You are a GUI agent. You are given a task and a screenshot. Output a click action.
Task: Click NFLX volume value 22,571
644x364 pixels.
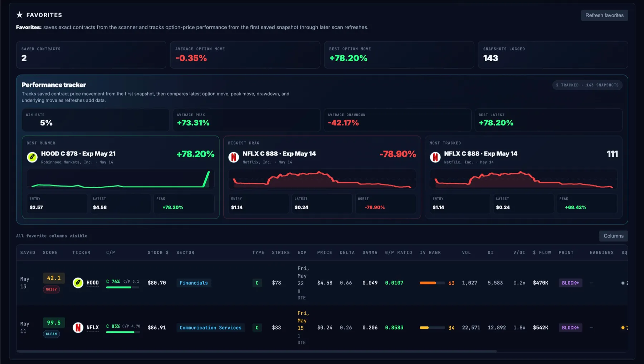coord(471,327)
